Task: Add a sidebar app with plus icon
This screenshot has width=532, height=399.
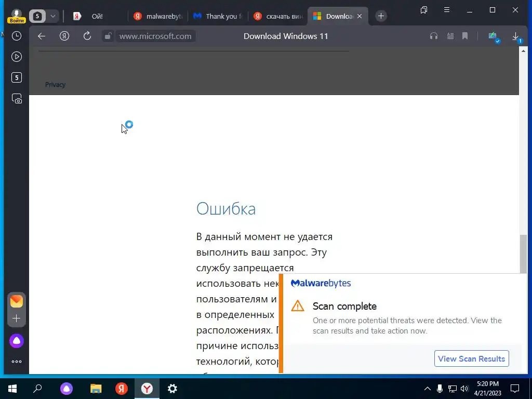Action: point(17,318)
